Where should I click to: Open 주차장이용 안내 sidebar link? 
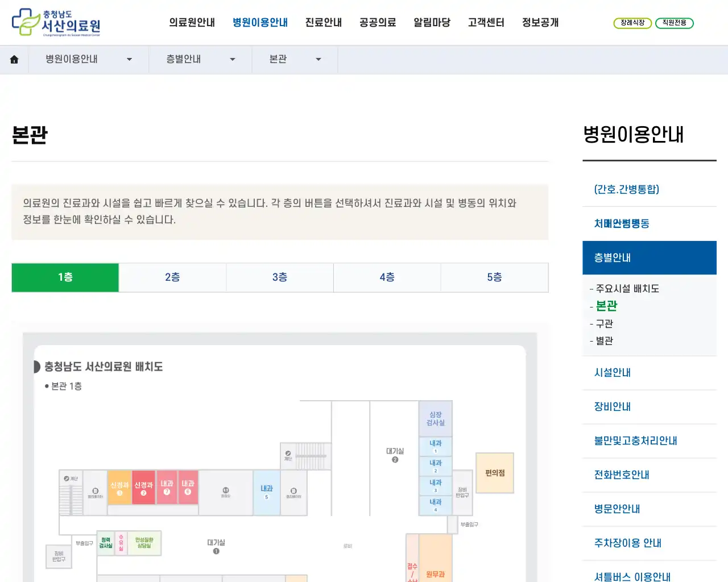coord(650,543)
